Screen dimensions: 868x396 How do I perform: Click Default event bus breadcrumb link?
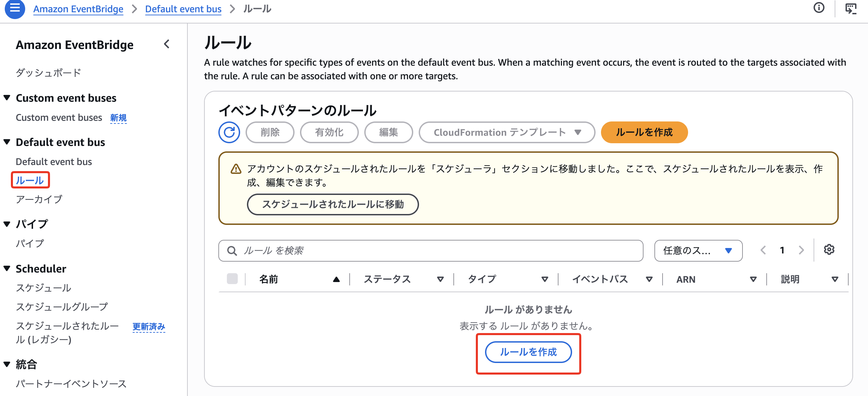183,9
